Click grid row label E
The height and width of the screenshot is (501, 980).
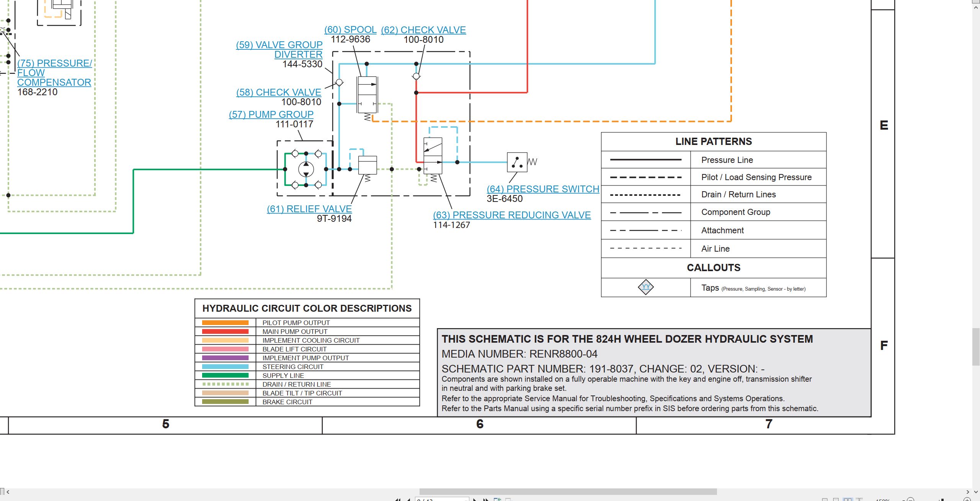coord(884,125)
